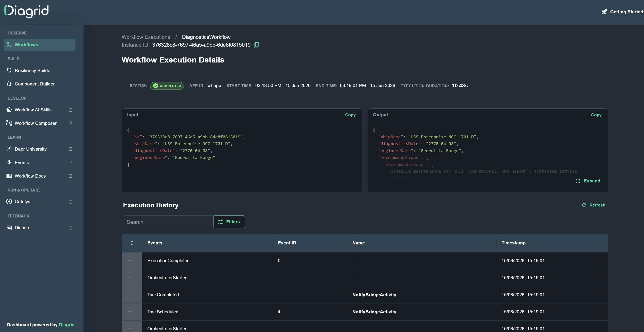Focus the Execution History search field

point(167,222)
